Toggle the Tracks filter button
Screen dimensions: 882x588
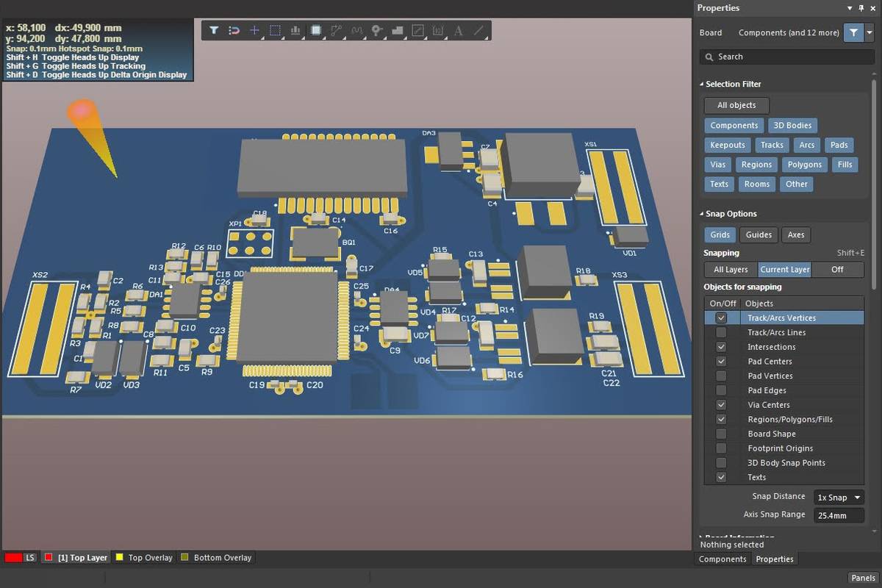(772, 146)
